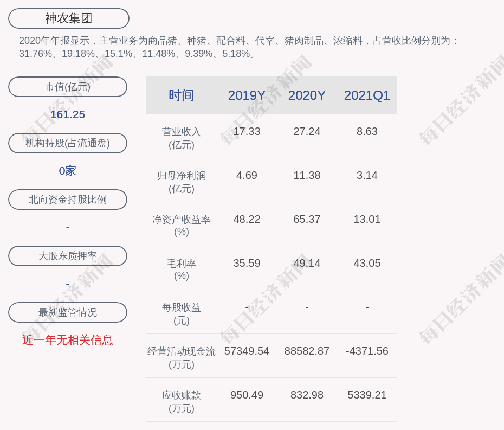Click revenue value 8.63
This screenshot has width=504, height=430.
[x=367, y=132]
